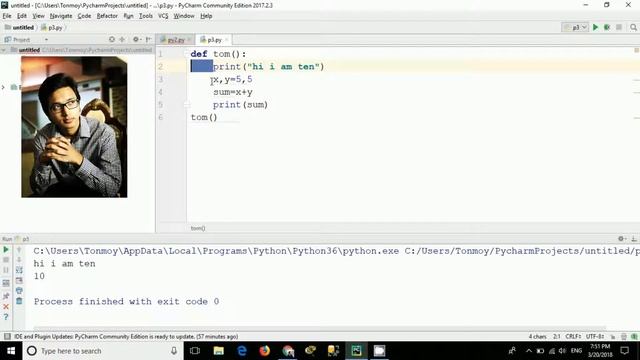Viewport: 640px width, 360px height.
Task: Toggle soft-wrap in Run console
Action: [x=19, y=270]
